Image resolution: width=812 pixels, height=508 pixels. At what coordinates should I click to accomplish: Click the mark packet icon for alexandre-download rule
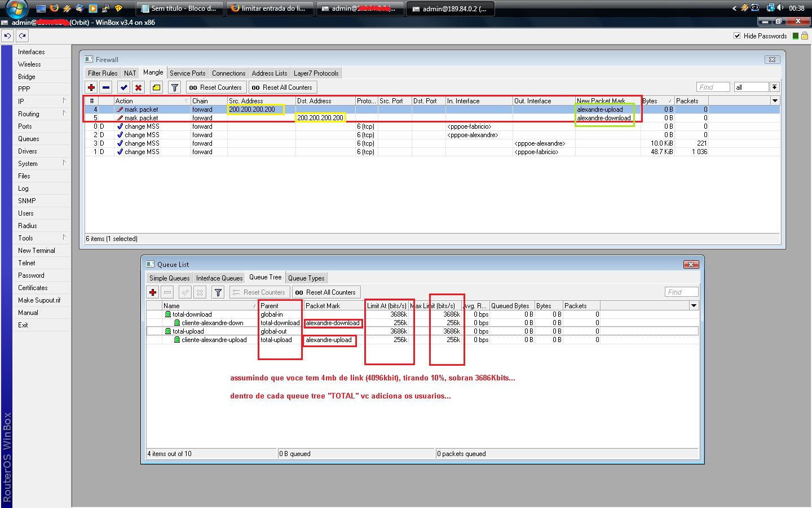pyautogui.click(x=120, y=118)
